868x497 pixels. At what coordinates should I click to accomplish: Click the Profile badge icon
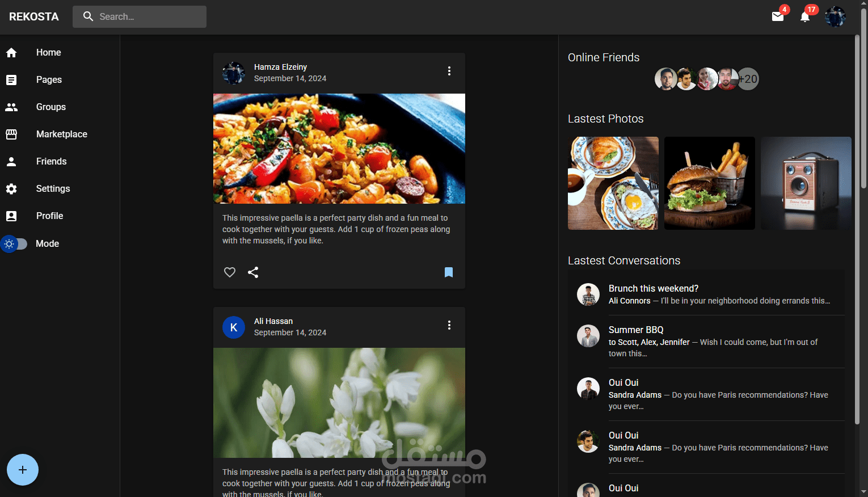click(11, 216)
